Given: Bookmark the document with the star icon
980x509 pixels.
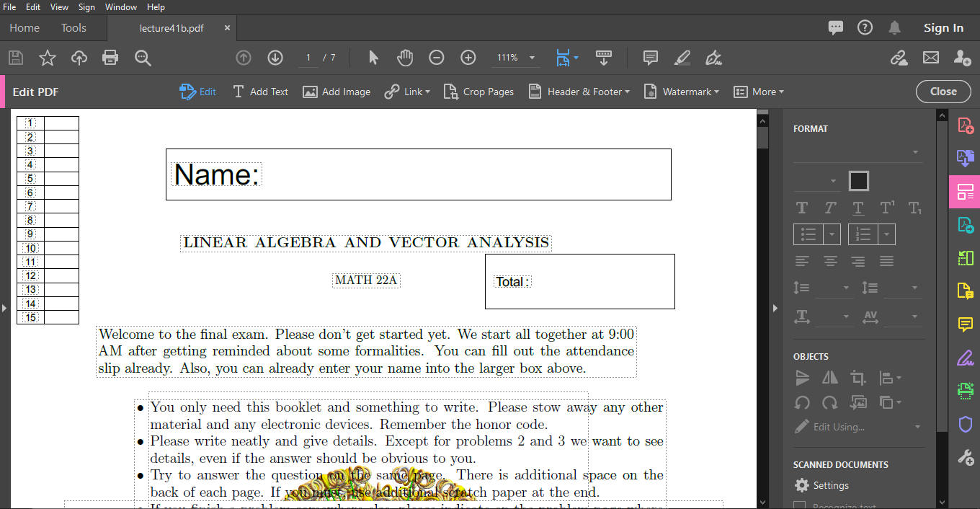Looking at the screenshot, I should click(x=47, y=58).
